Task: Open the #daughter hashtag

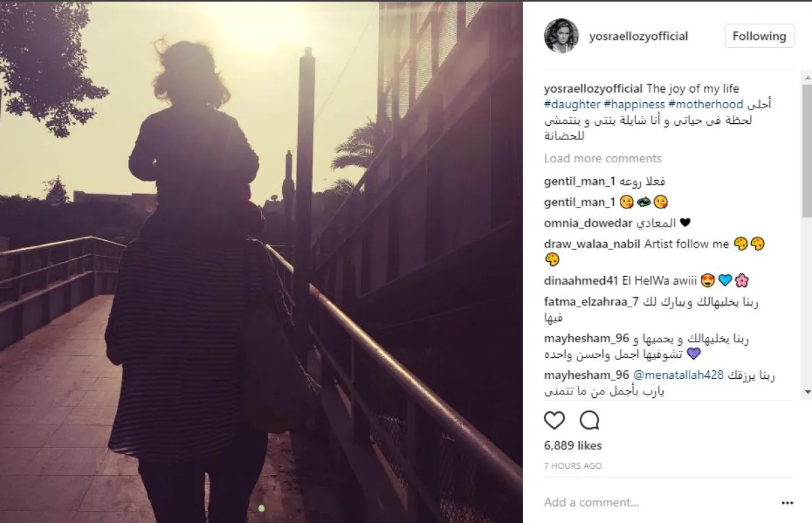Action: [572, 104]
